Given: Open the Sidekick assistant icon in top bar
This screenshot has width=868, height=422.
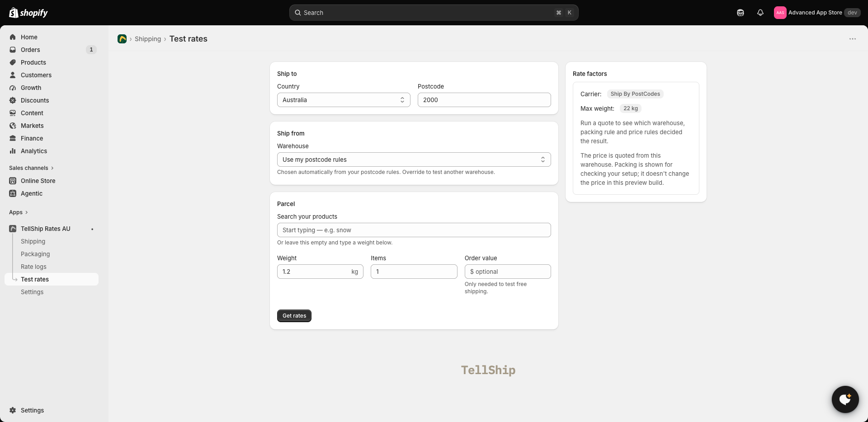Looking at the screenshot, I should pyautogui.click(x=741, y=13).
